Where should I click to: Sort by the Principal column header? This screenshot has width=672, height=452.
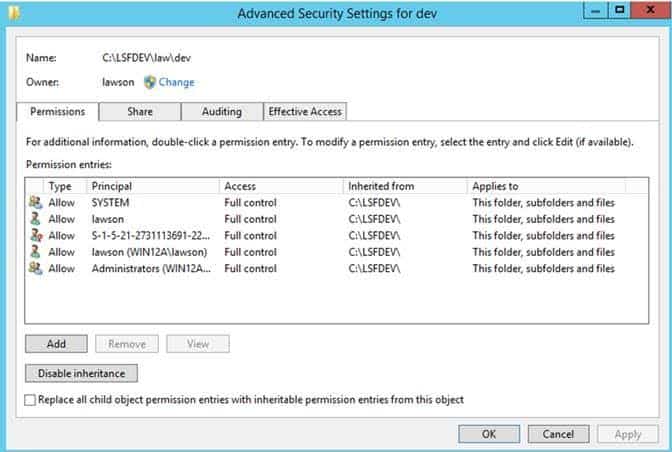pyautogui.click(x=153, y=186)
